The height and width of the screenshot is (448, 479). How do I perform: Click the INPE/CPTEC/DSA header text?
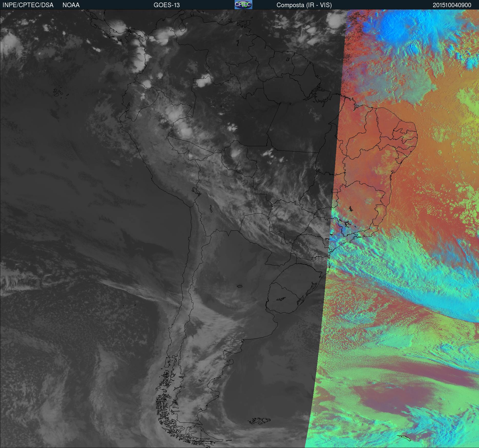(x=28, y=5)
